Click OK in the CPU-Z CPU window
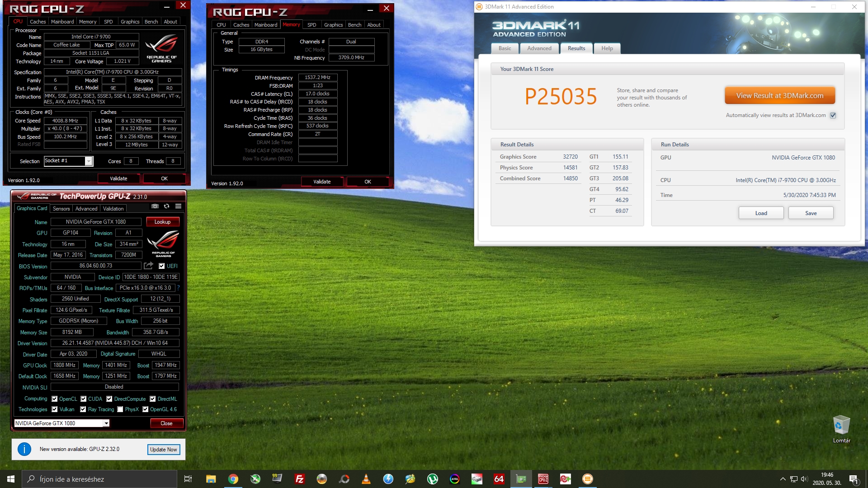The height and width of the screenshot is (488, 868). pos(164,178)
